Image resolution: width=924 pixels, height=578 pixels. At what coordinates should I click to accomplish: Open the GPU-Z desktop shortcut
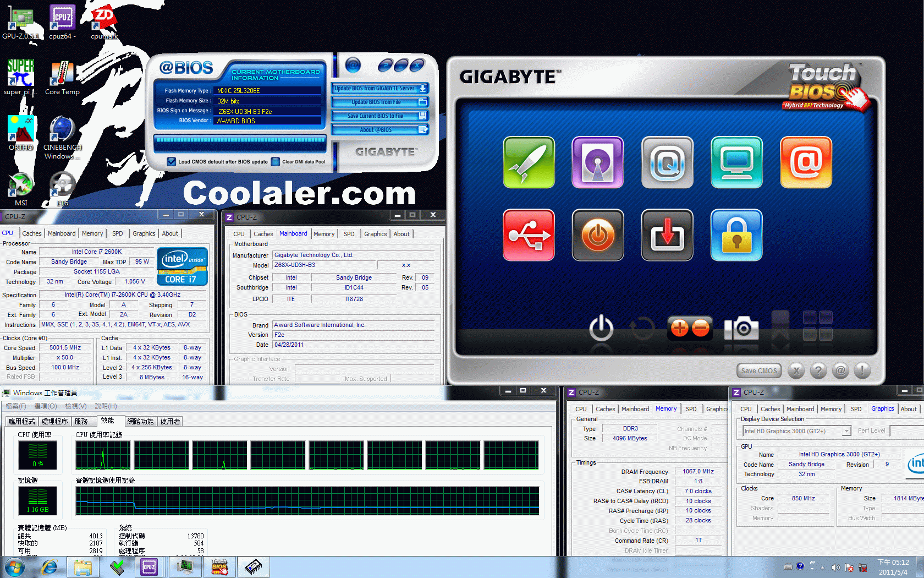coord(20,22)
